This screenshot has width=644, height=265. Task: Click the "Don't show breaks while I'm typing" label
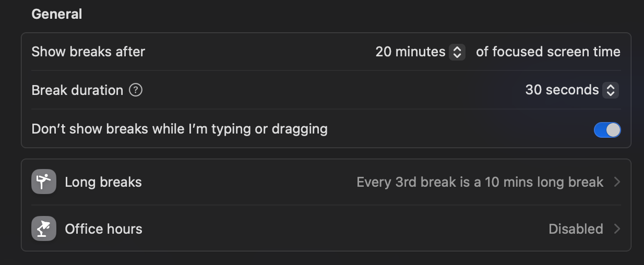180,129
